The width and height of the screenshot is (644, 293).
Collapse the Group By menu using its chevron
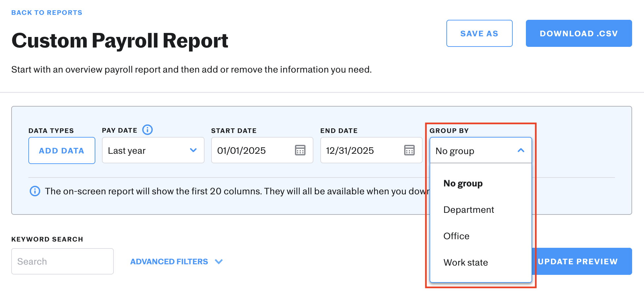(521, 150)
